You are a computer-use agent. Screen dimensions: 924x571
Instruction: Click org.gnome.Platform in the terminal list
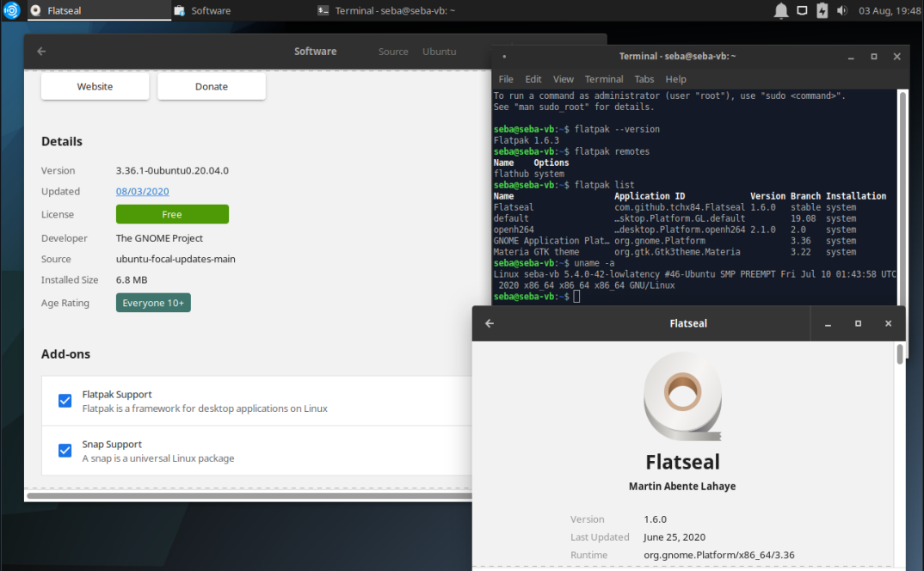659,241
